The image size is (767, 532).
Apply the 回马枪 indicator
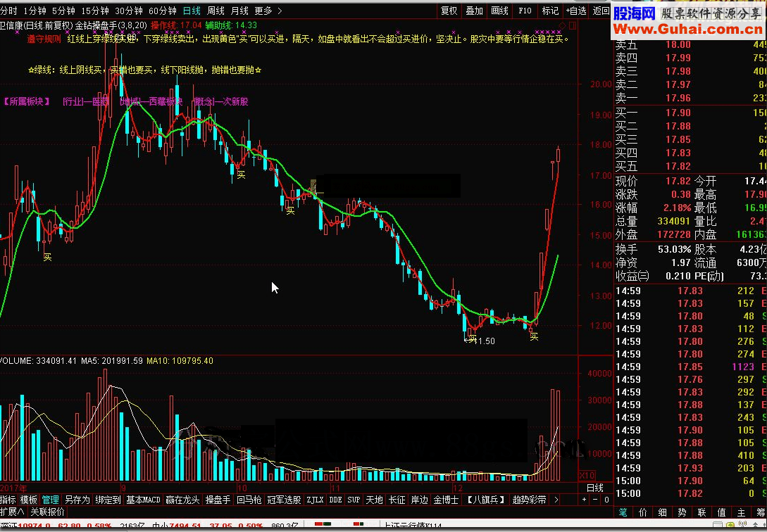coord(249,500)
